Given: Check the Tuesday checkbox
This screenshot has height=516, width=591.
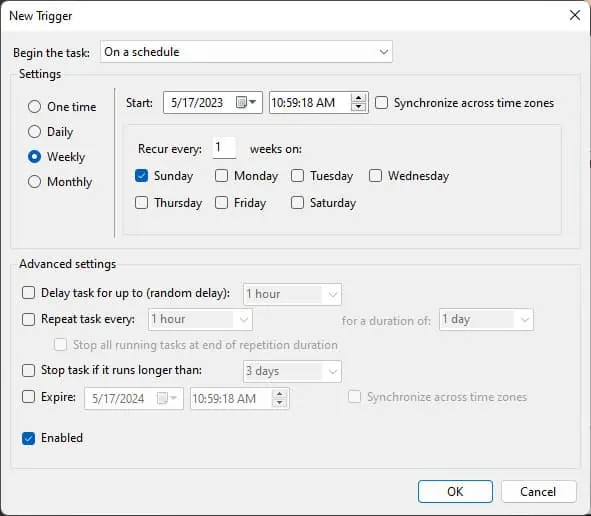Looking at the screenshot, I should (297, 176).
